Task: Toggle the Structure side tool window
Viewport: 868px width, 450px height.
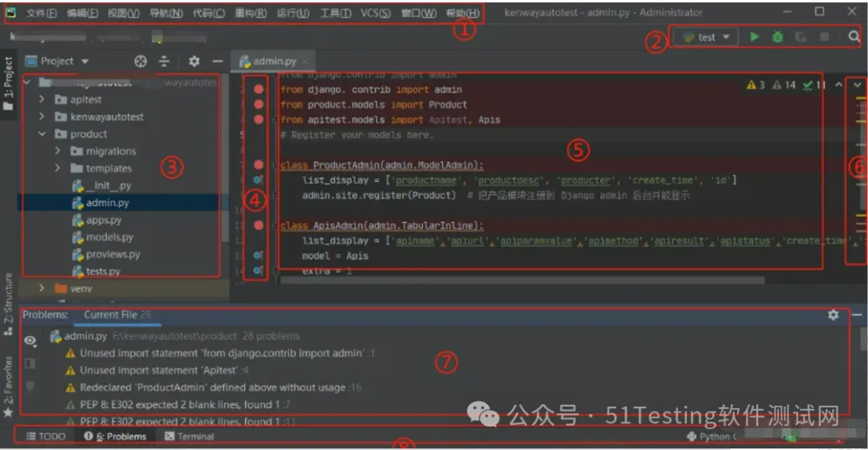Action: (x=8, y=305)
